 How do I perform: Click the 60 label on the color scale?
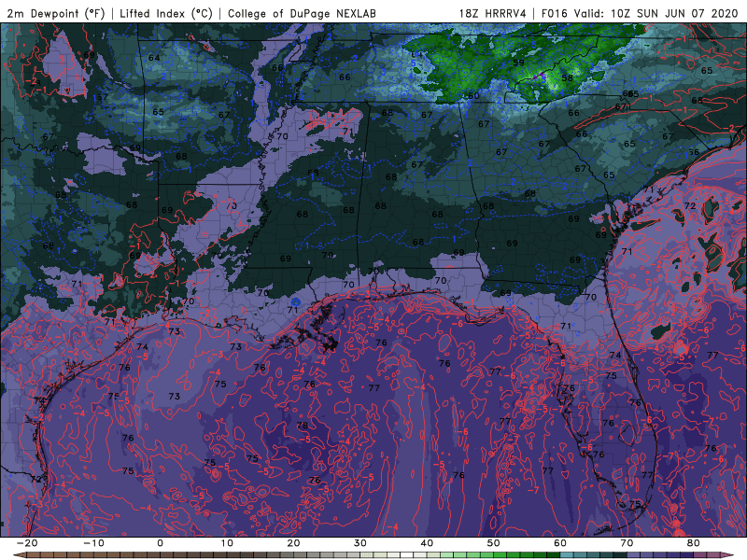coord(560,543)
